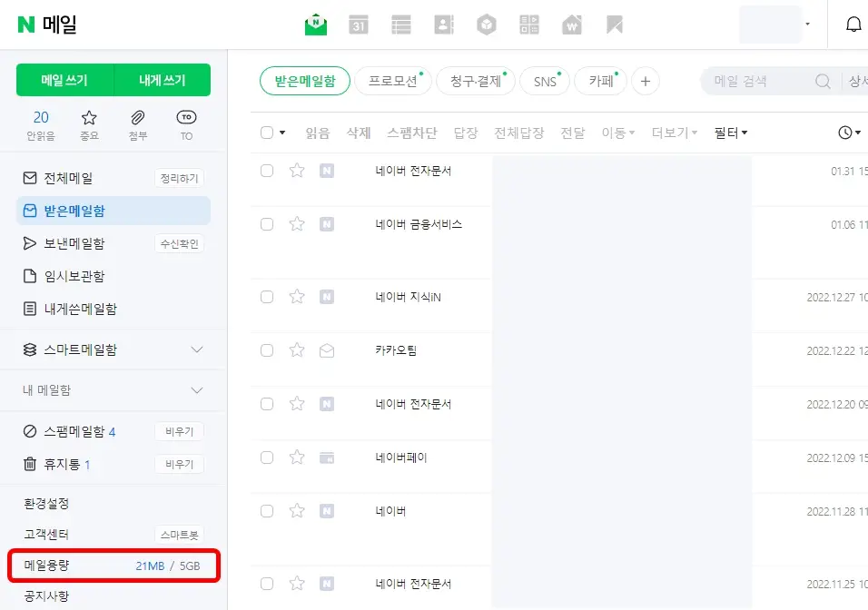Empty the 스팸메일함 with 비우기
868x610 pixels.
[x=180, y=431]
